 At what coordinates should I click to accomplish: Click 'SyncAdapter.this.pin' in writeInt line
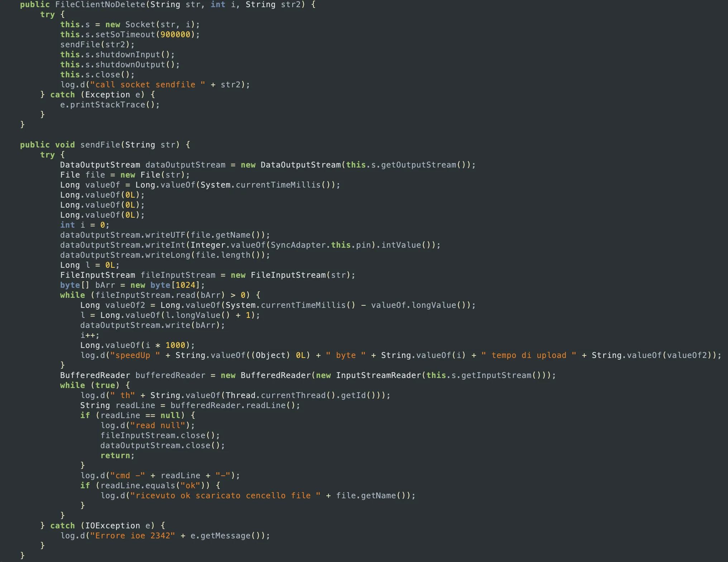(321, 245)
